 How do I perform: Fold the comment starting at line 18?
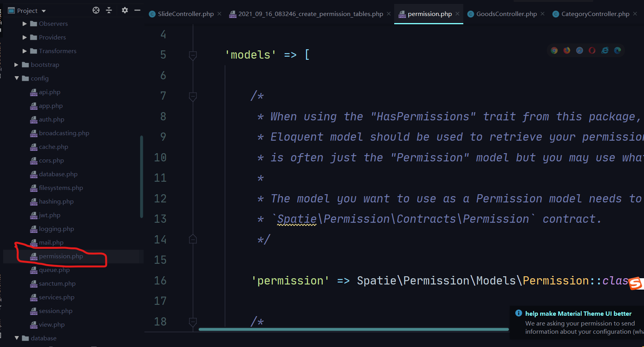coord(193,322)
